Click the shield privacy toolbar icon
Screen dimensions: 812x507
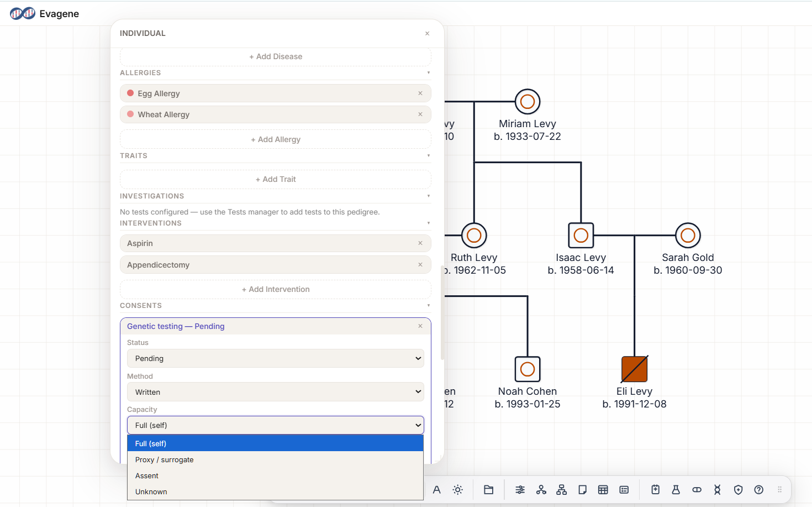click(738, 490)
